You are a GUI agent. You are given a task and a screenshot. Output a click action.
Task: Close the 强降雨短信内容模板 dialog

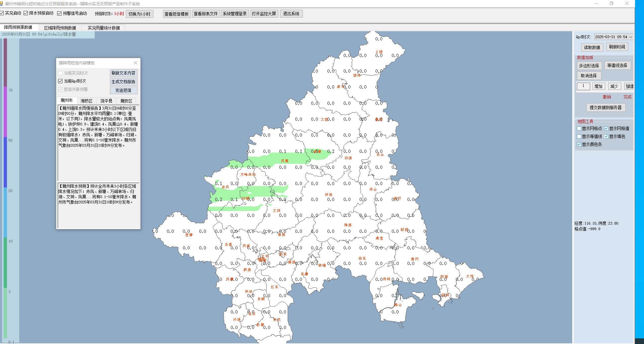136,63
